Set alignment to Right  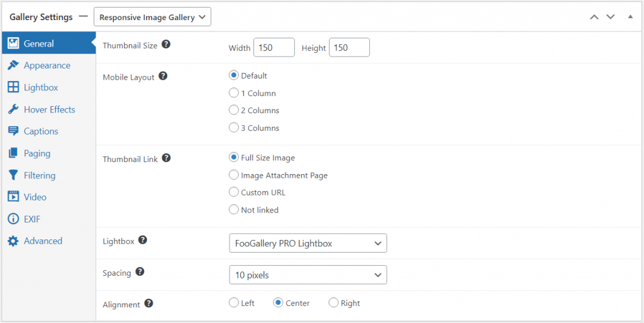333,304
